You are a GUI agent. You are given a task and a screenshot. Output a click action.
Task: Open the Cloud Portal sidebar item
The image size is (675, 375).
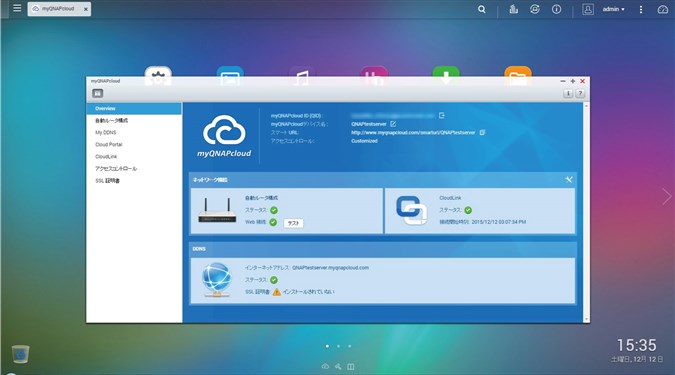(x=134, y=145)
